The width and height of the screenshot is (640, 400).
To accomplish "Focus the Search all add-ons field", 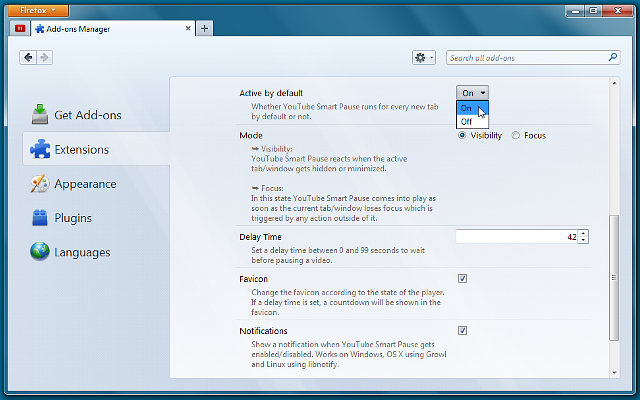I will click(533, 58).
